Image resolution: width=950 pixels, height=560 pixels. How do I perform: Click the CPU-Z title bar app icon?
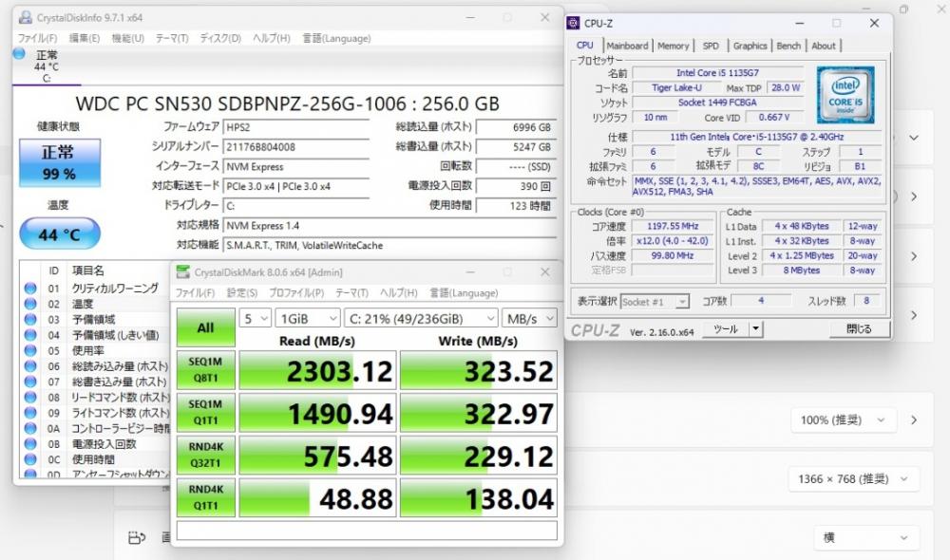574,23
